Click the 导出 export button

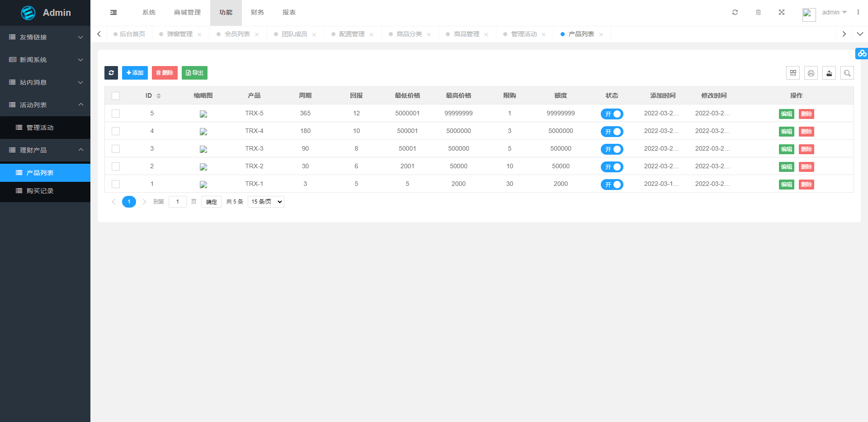click(194, 73)
